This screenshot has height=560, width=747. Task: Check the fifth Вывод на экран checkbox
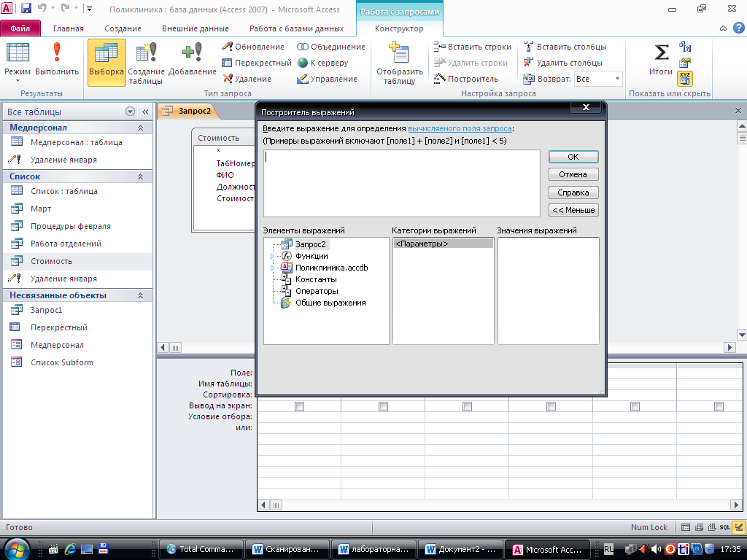pos(635,406)
